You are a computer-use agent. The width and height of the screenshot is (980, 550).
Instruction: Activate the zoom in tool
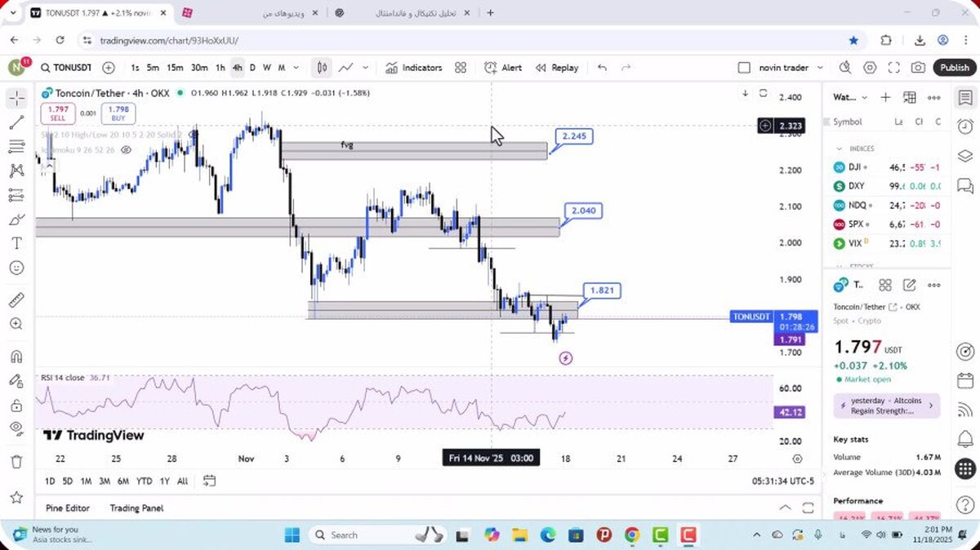click(16, 324)
